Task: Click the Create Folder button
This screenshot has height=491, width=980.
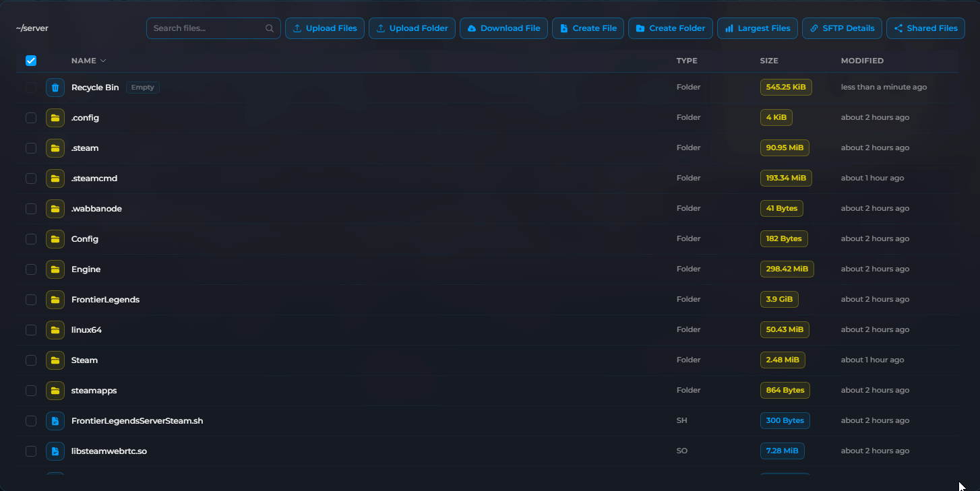Action: 671,28
